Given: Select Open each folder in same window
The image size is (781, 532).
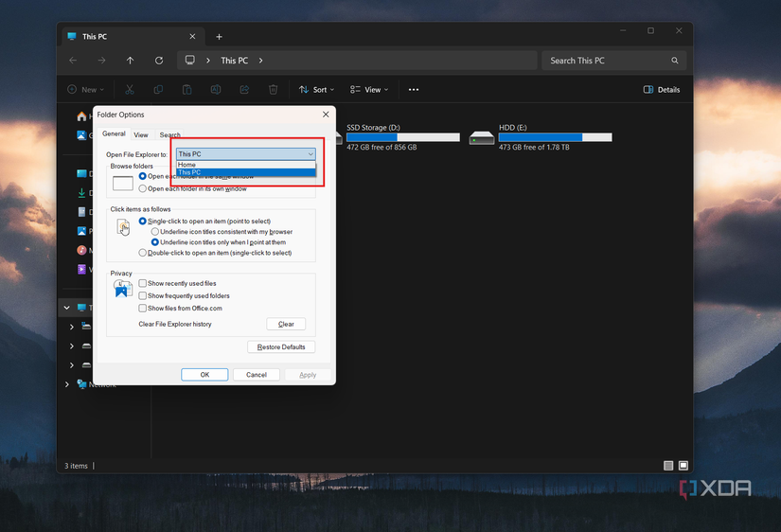Looking at the screenshot, I should click(x=142, y=176).
